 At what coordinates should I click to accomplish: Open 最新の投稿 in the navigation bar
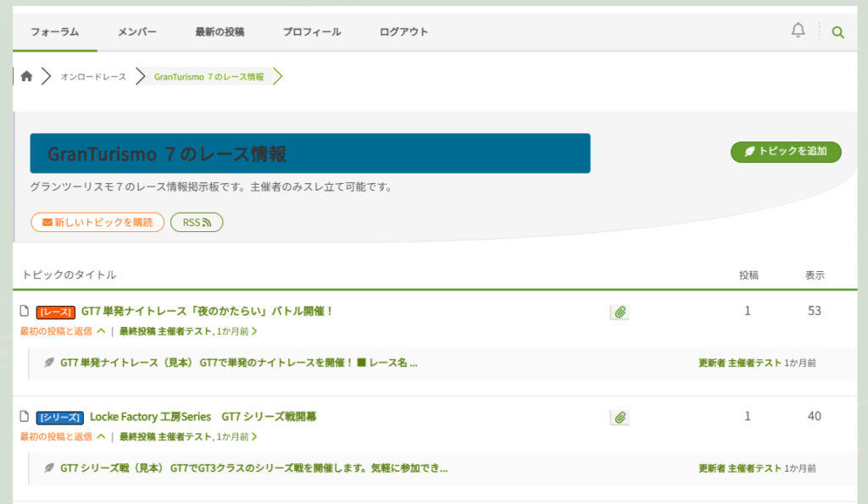[x=220, y=32]
